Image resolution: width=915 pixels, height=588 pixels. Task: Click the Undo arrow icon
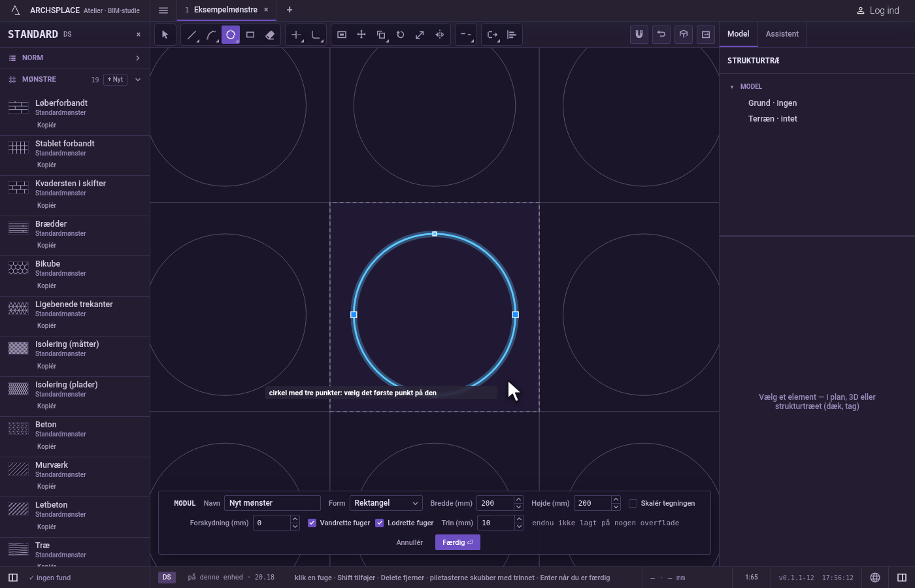661,35
